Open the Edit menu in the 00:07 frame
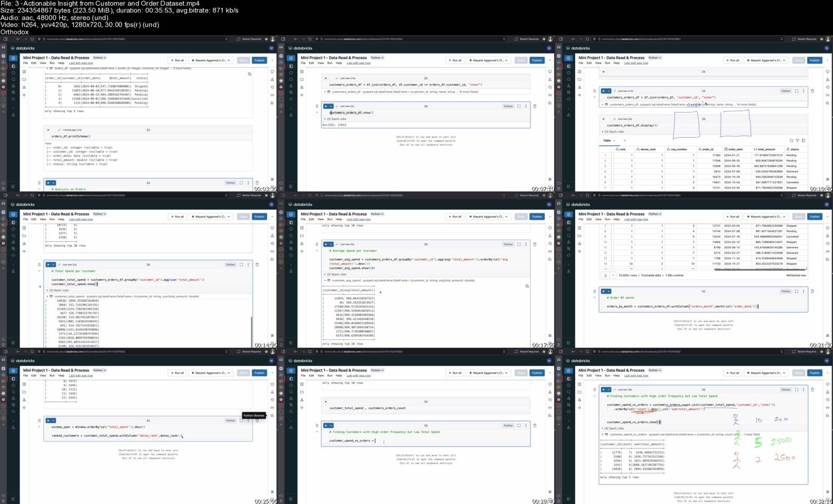The height and width of the screenshot is (504, 833). pyautogui.click(x=311, y=63)
